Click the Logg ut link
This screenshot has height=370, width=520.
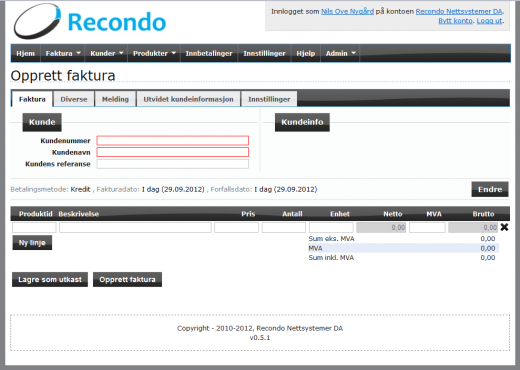[489, 21]
